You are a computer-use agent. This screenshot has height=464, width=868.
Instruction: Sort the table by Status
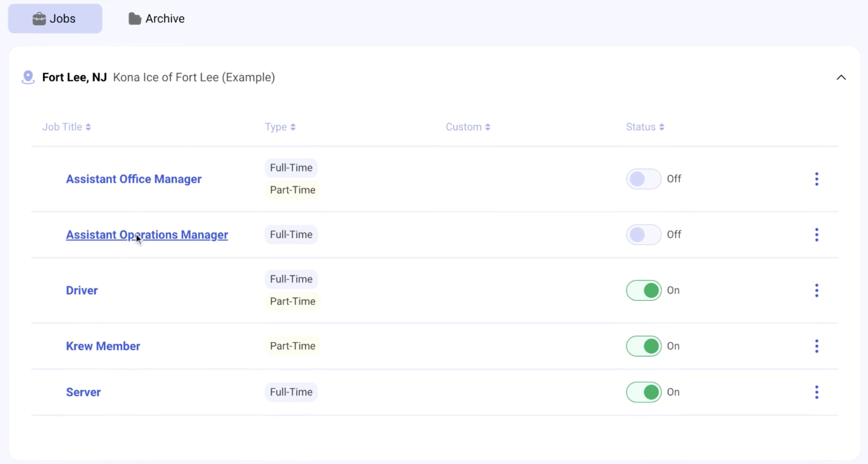tap(645, 127)
